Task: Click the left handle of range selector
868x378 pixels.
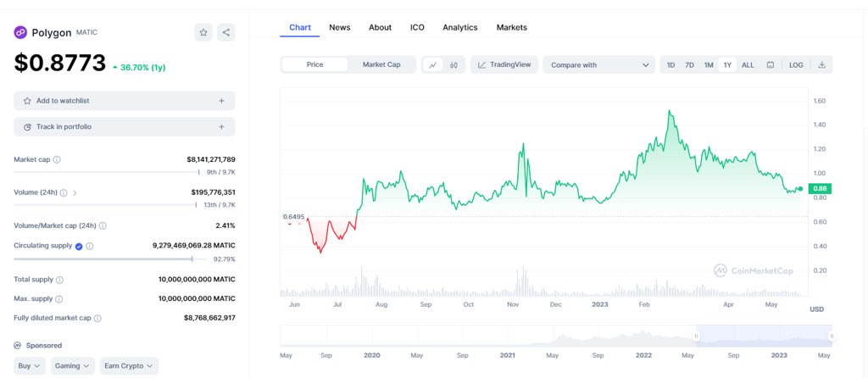Action: click(x=697, y=336)
